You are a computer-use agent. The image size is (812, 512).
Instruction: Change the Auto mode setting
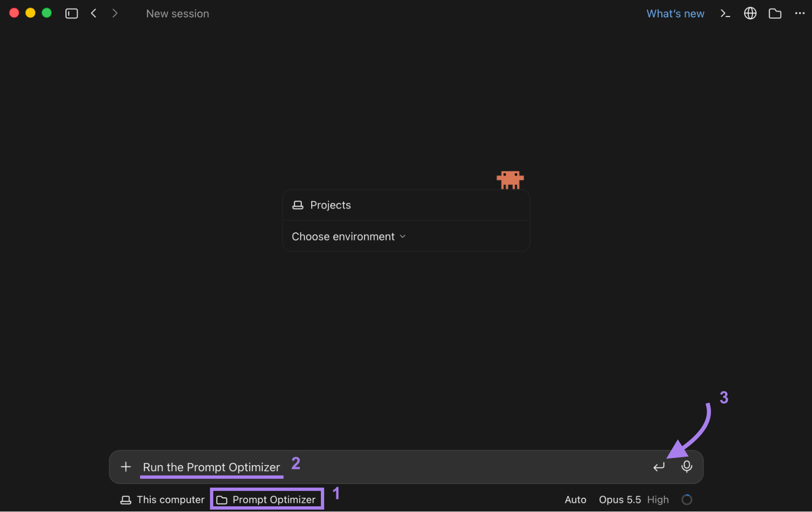575,499
